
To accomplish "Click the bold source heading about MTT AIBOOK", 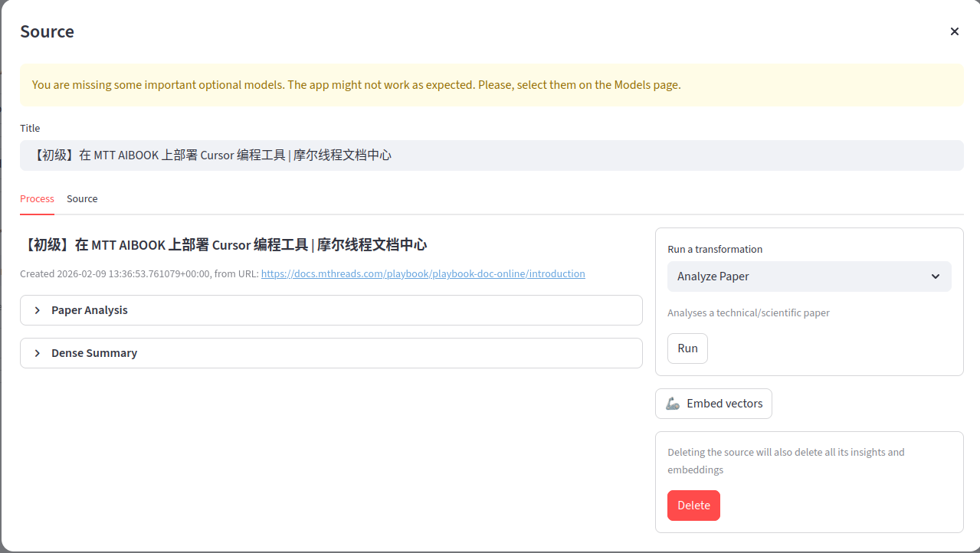I will tap(224, 245).
